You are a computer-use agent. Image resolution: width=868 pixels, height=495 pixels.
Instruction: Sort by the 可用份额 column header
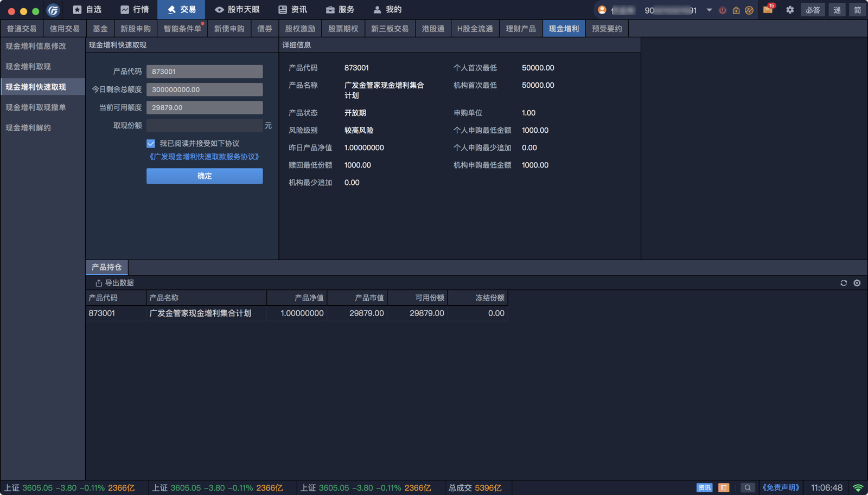pyautogui.click(x=417, y=298)
